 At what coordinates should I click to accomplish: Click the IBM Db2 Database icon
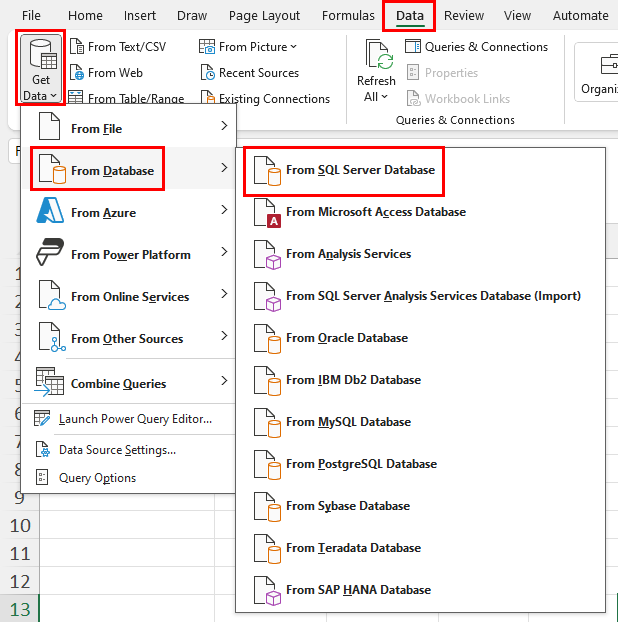pos(267,381)
